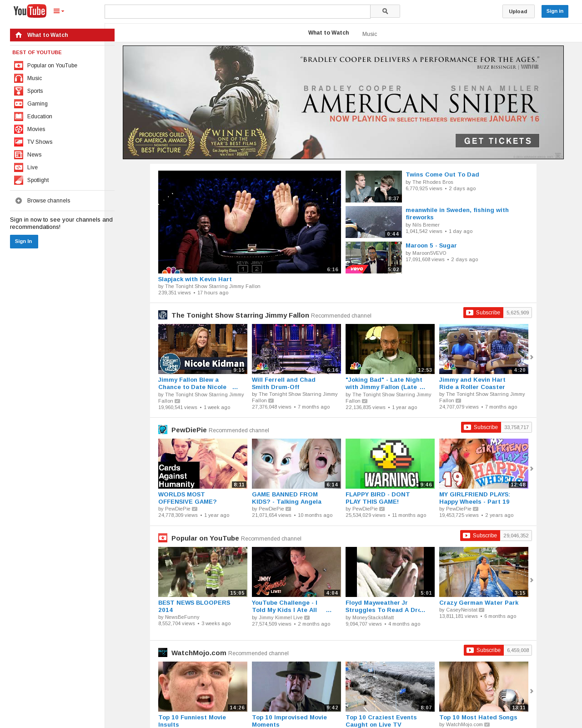This screenshot has height=728, width=582.
Task: Open Floyd Mayweather Jr Struggles link
Action: 385,607
